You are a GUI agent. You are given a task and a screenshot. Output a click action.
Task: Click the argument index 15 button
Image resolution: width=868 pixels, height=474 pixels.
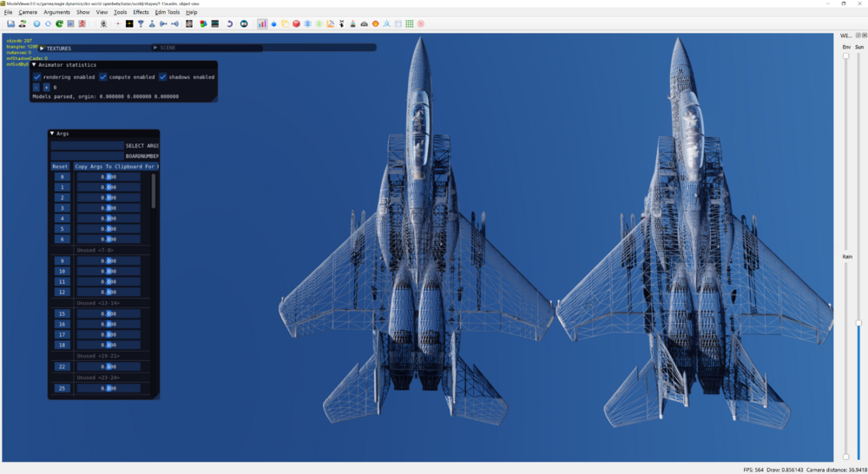click(62, 313)
